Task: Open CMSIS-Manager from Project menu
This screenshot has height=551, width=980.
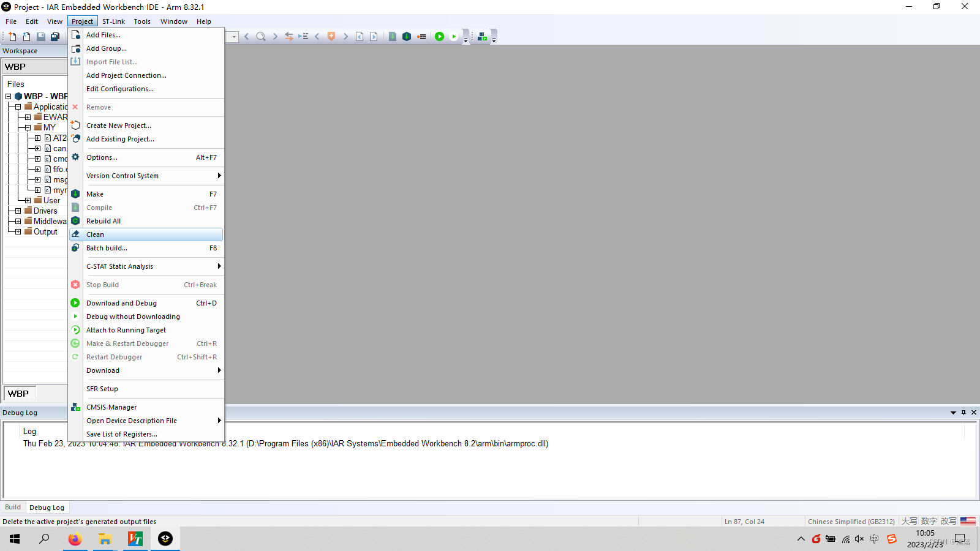Action: tap(146, 407)
